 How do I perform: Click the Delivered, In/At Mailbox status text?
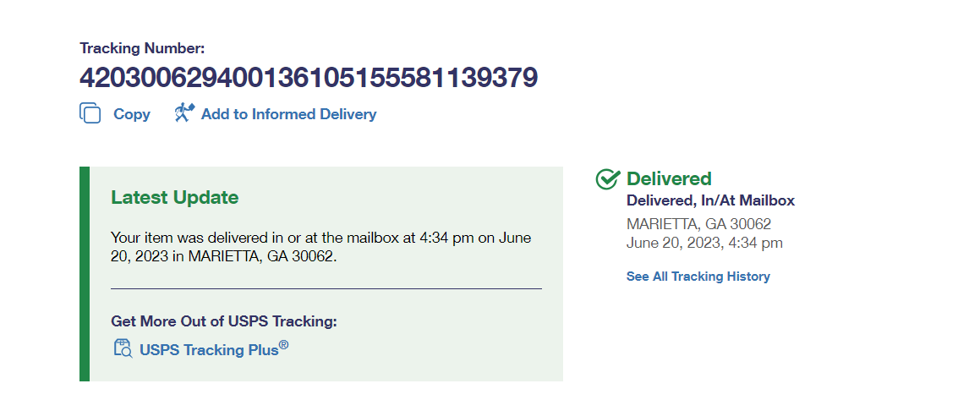point(710,200)
